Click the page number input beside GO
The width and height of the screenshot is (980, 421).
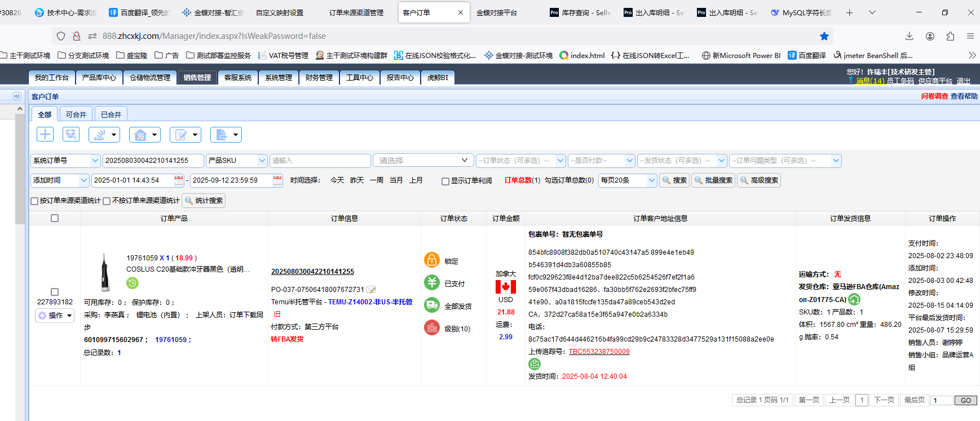pos(942,400)
